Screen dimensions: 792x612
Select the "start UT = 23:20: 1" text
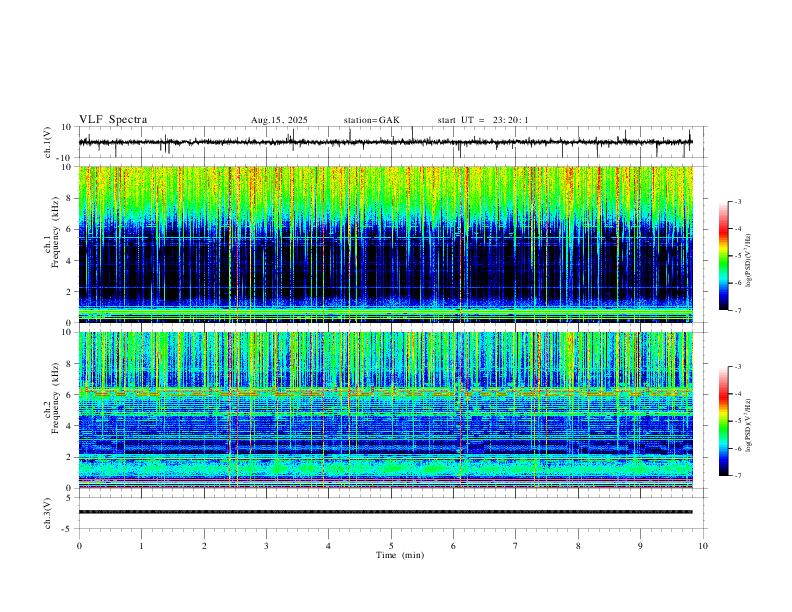(483, 120)
